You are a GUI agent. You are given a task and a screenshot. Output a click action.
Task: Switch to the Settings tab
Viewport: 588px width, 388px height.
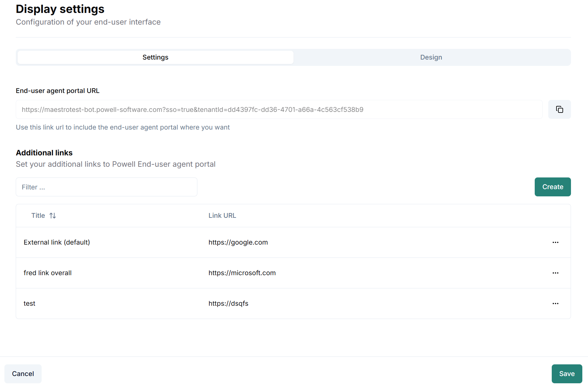(x=155, y=57)
